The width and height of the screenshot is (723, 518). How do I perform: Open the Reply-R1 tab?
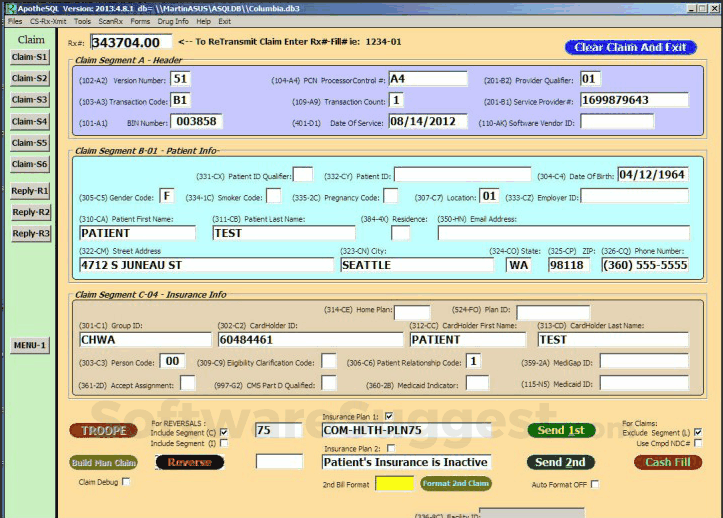pyautogui.click(x=30, y=190)
